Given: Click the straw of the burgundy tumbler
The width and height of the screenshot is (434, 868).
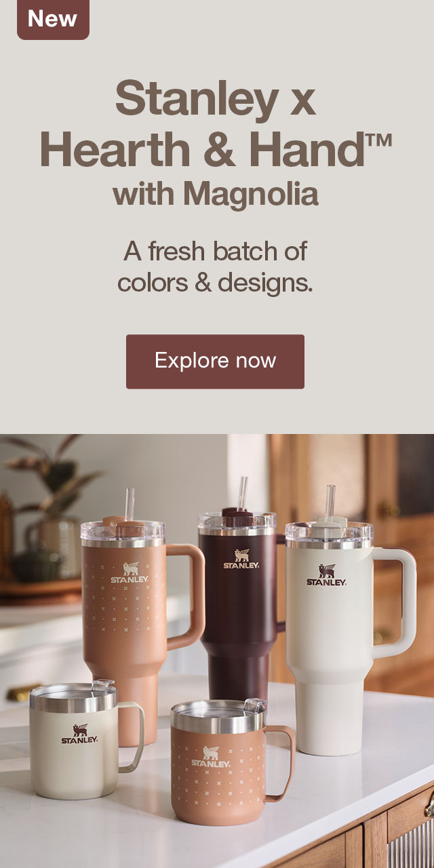Looking at the screenshot, I should (x=242, y=493).
